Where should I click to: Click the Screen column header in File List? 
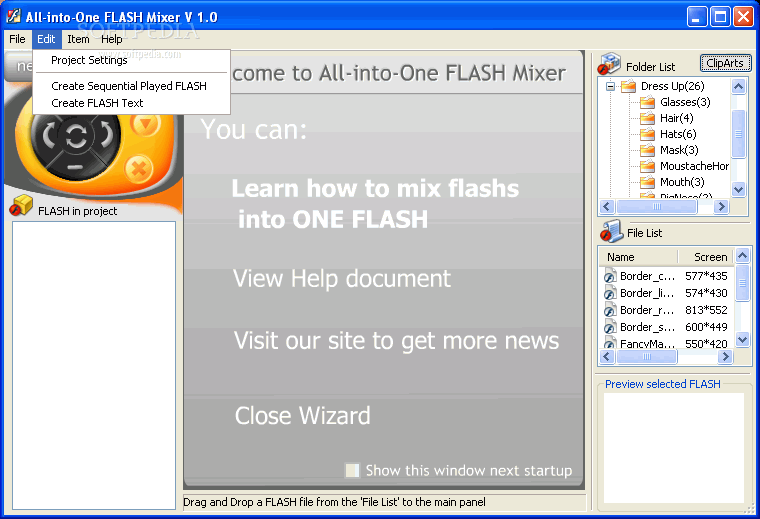point(706,257)
